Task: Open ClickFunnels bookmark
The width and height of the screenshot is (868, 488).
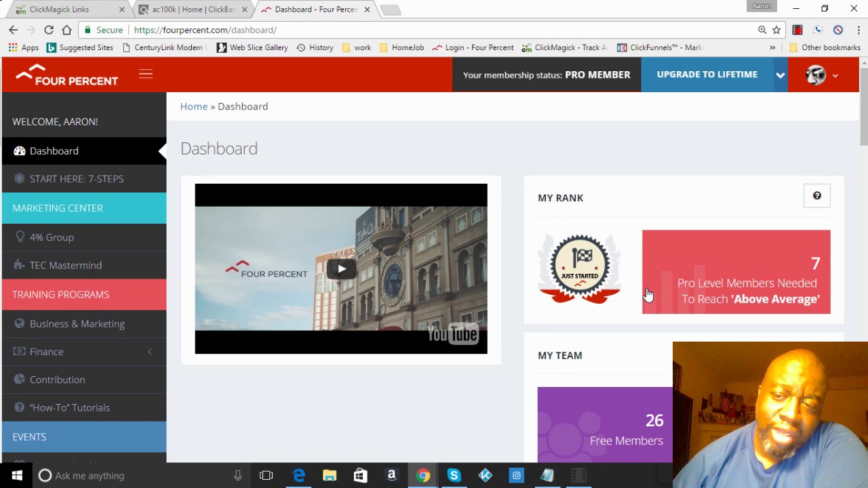Action: pyautogui.click(x=660, y=47)
